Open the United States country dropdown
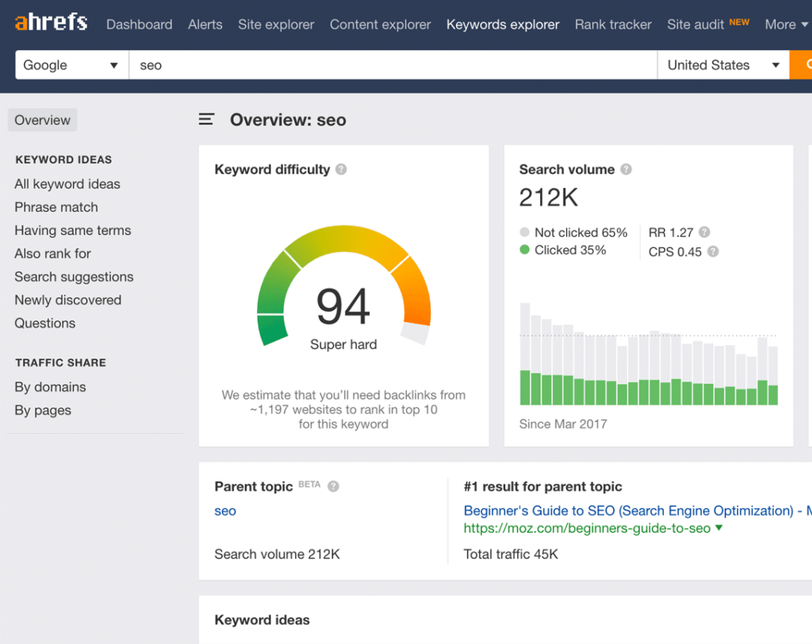 723,65
